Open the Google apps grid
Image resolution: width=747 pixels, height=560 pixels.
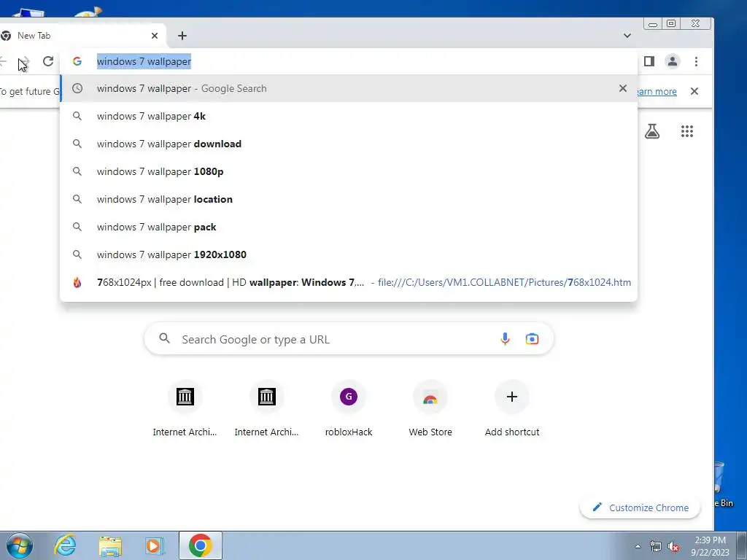[687, 131]
